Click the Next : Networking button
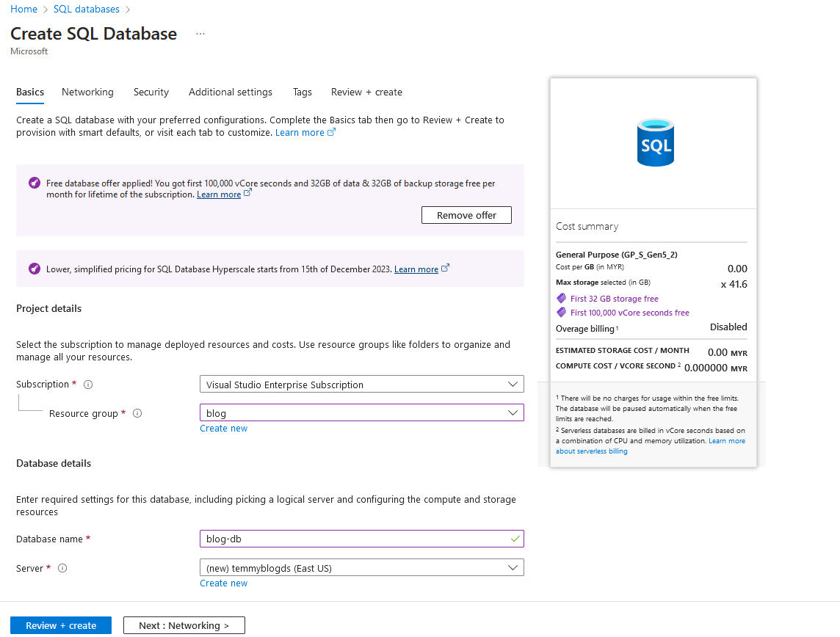 [x=184, y=625]
